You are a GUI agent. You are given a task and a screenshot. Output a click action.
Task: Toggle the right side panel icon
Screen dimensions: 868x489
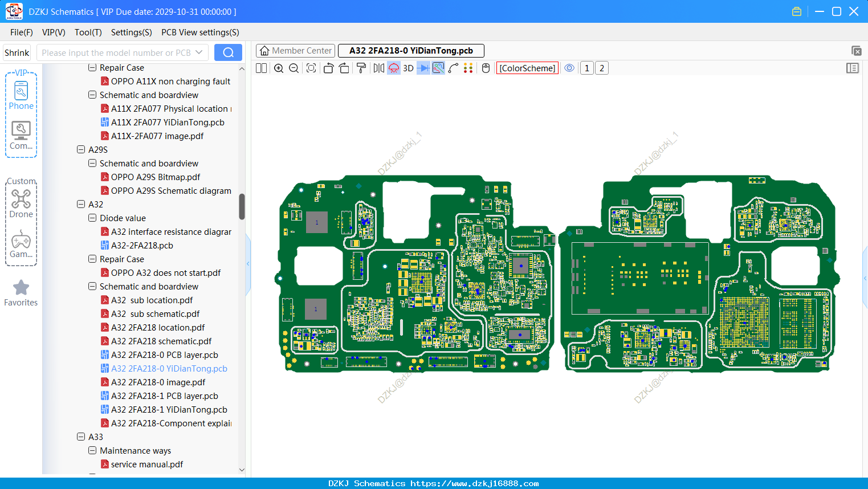(853, 68)
